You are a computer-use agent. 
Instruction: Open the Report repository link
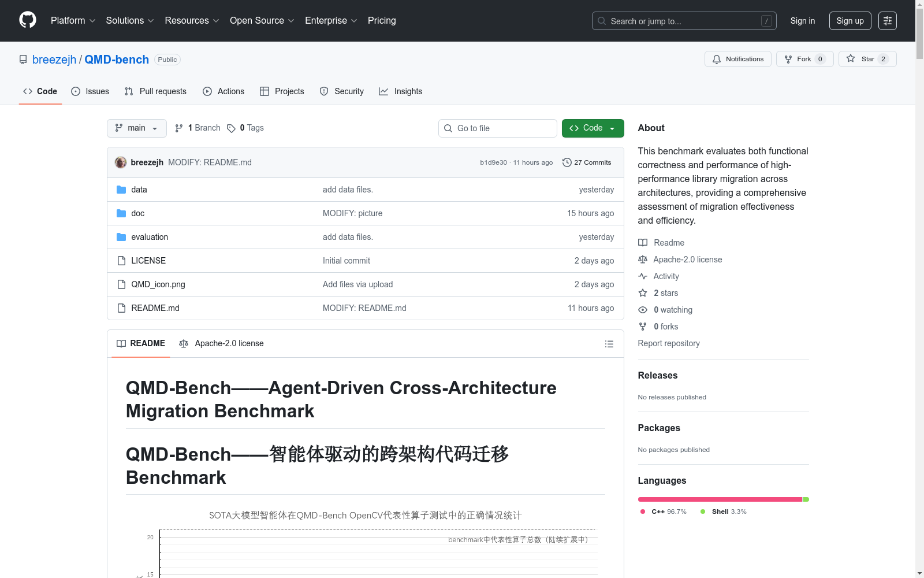click(x=669, y=343)
